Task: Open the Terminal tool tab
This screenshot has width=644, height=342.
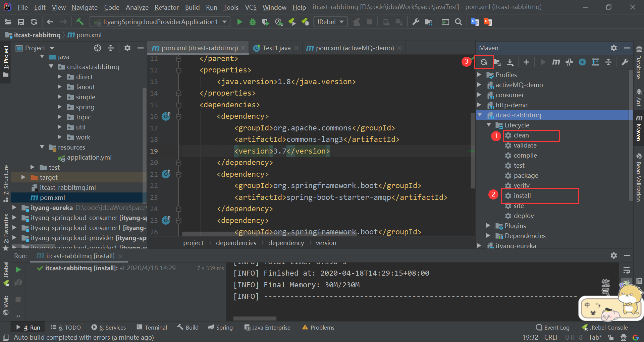Action: [x=152, y=328]
